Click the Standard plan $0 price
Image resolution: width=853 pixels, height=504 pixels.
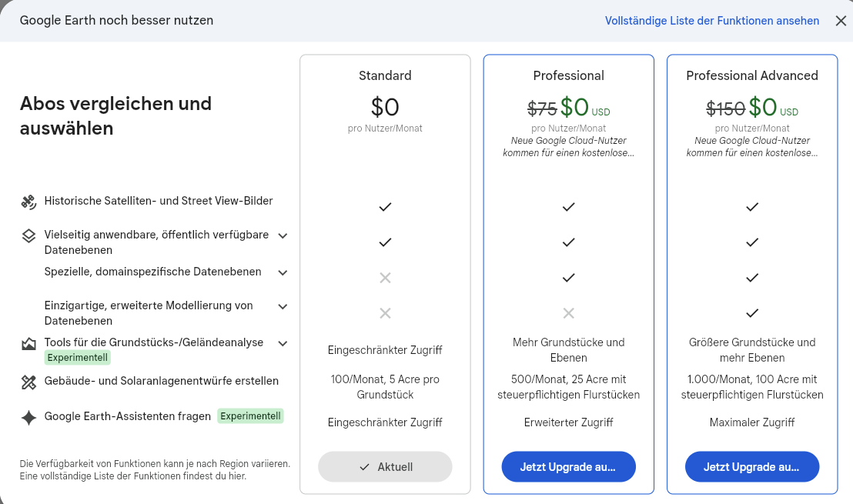coord(385,107)
